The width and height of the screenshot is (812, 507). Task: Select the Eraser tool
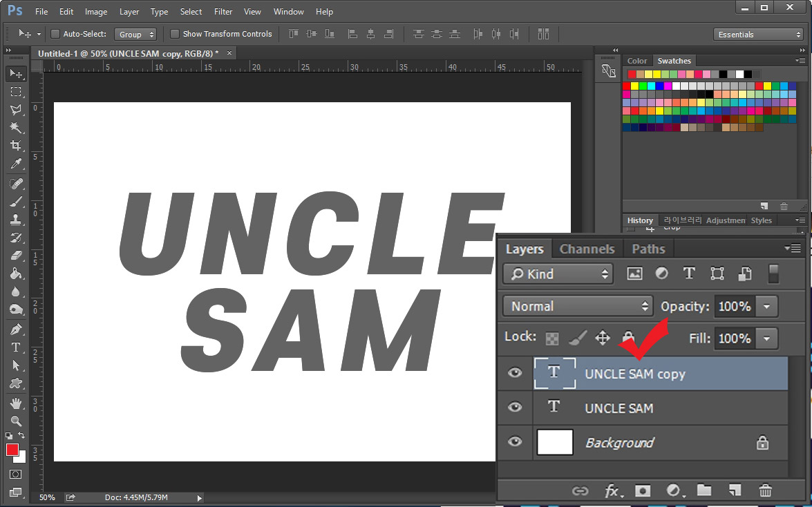point(16,256)
